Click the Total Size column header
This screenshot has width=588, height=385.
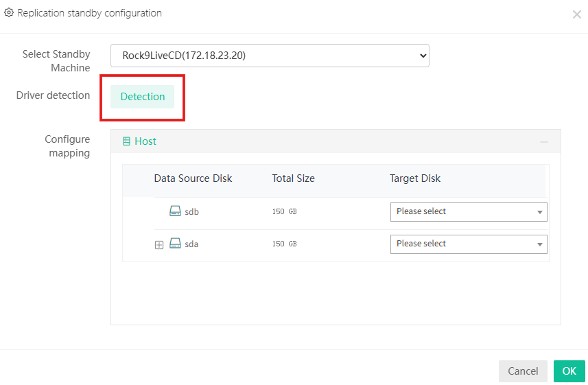click(293, 178)
